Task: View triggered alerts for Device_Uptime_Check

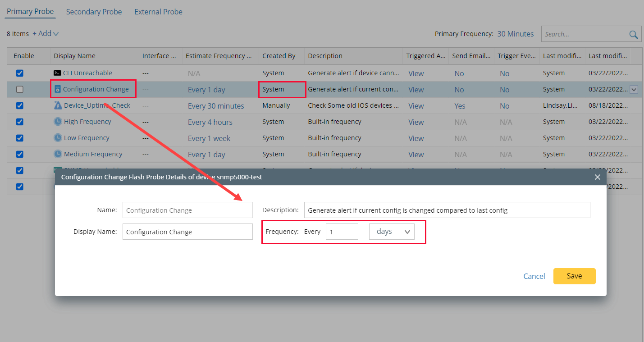Action: pyautogui.click(x=416, y=105)
